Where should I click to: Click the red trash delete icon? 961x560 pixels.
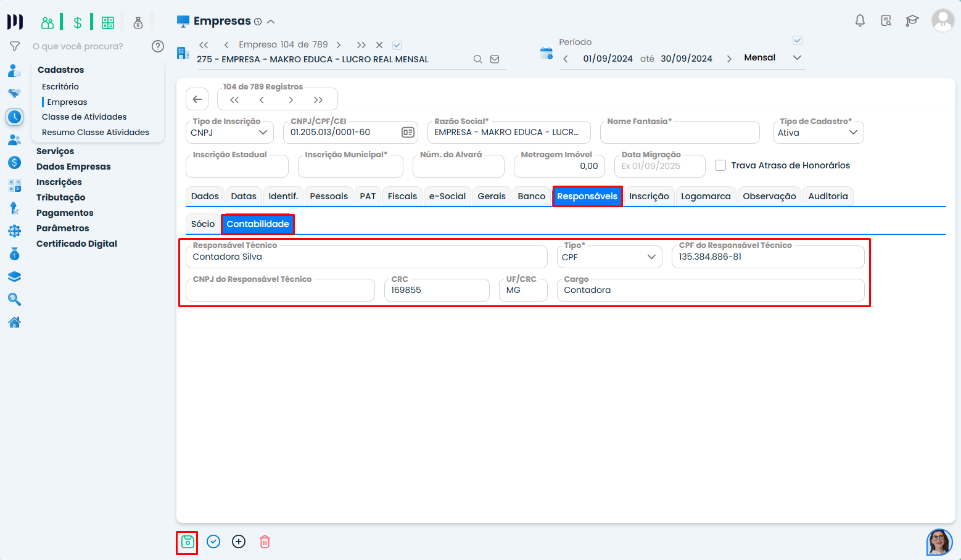click(265, 542)
